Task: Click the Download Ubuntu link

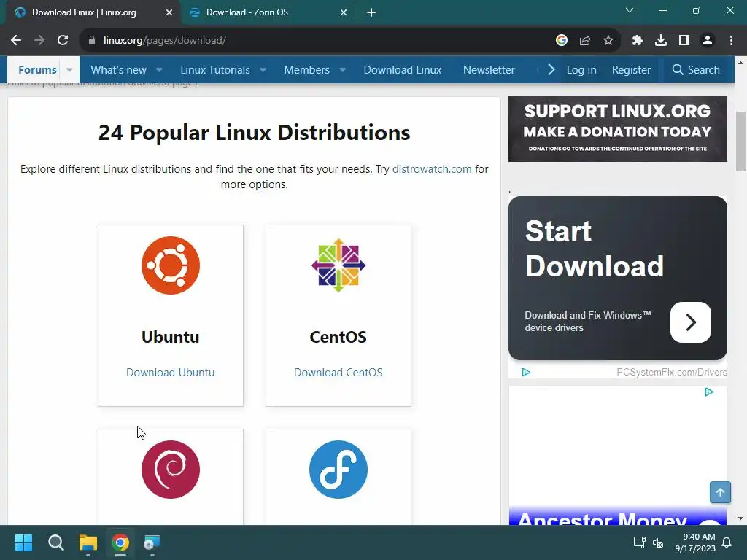Action: [x=171, y=373]
